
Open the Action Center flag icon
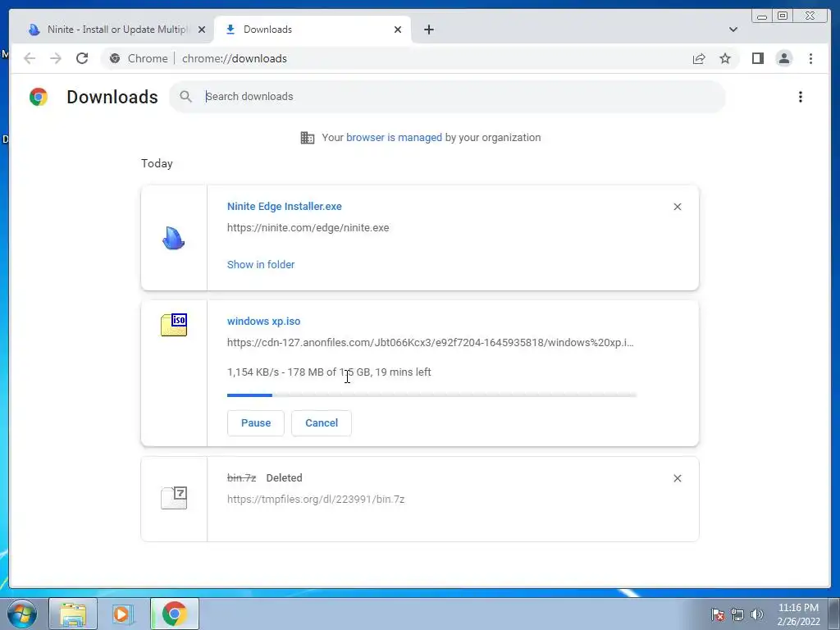pos(718,615)
